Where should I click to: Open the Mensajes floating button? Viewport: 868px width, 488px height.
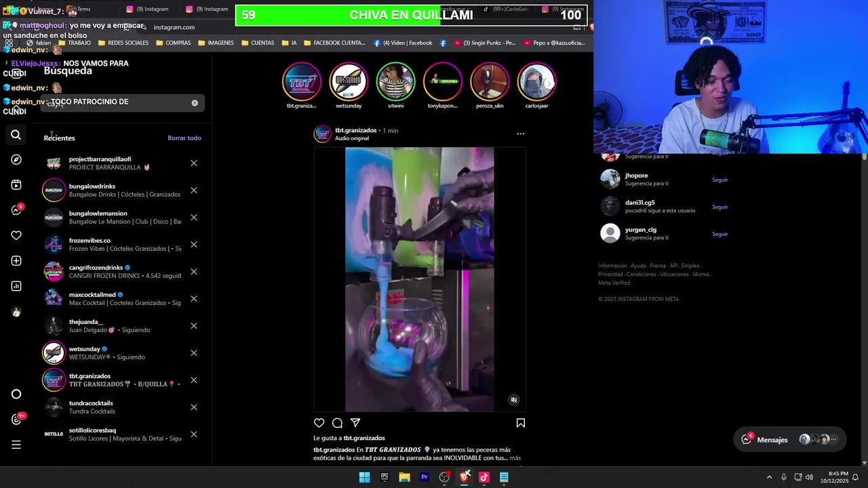[x=790, y=440]
